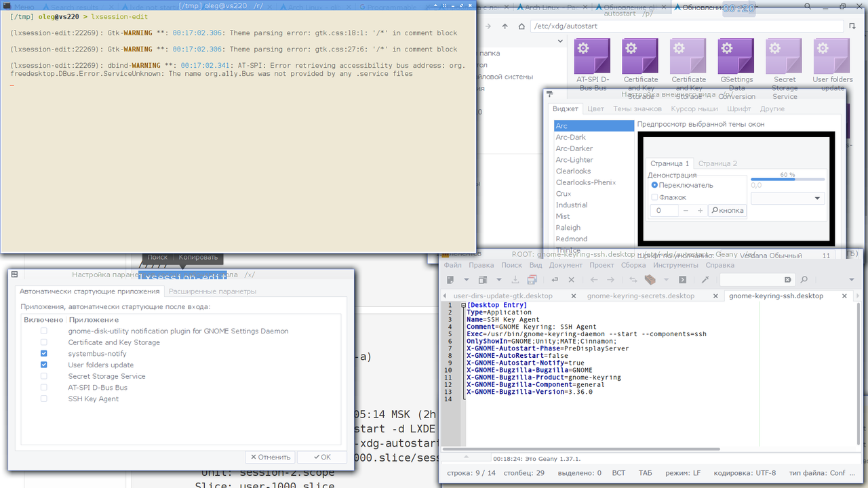
Task: Click Geany's reload file icon
Action: click(555, 279)
